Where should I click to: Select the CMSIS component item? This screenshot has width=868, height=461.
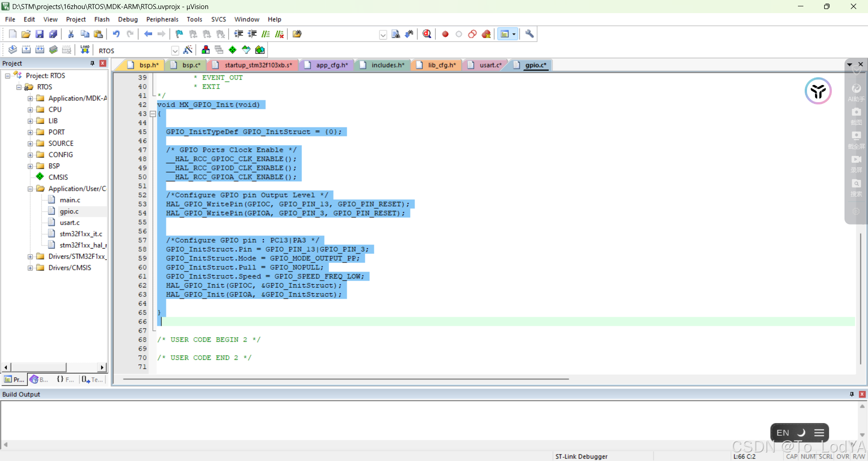[x=58, y=177]
